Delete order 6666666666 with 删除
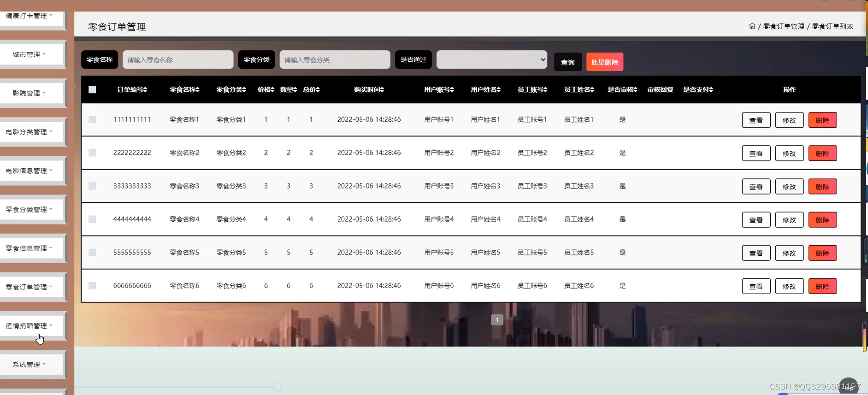 [x=822, y=286]
